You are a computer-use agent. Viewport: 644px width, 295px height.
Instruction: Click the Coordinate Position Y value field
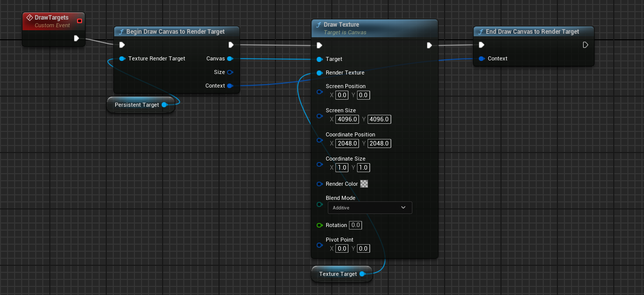(x=379, y=143)
